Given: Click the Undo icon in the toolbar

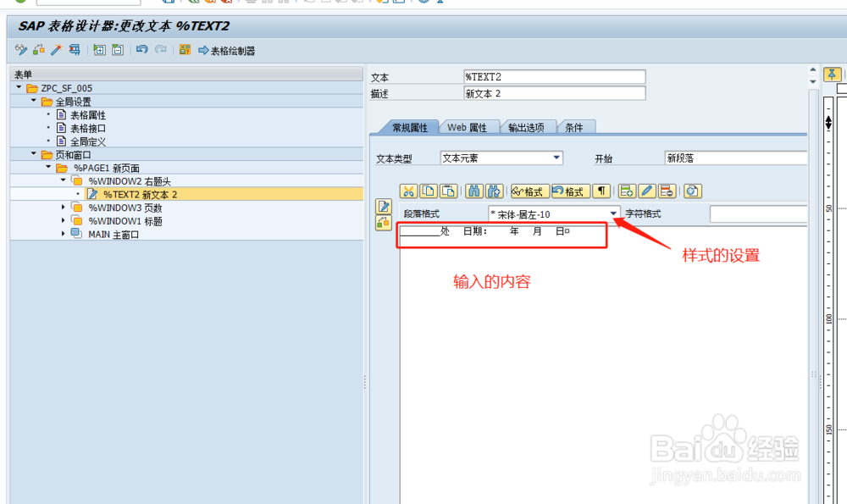Looking at the screenshot, I should coord(141,50).
